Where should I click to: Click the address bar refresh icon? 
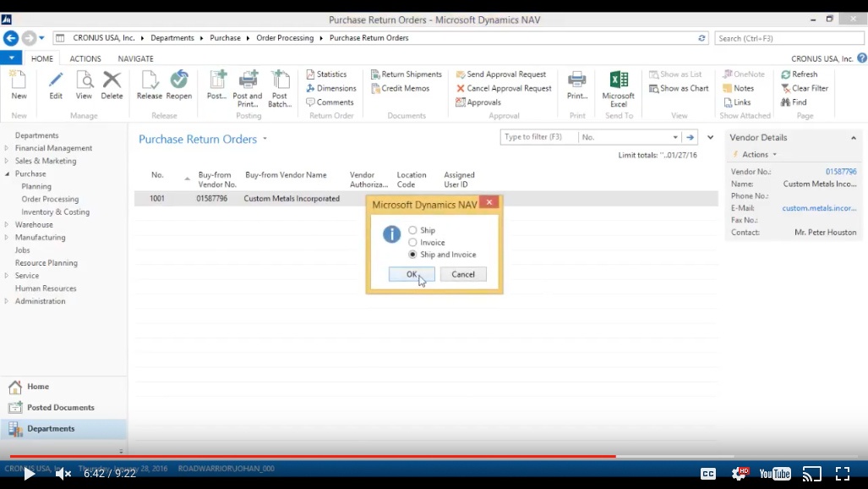click(702, 38)
